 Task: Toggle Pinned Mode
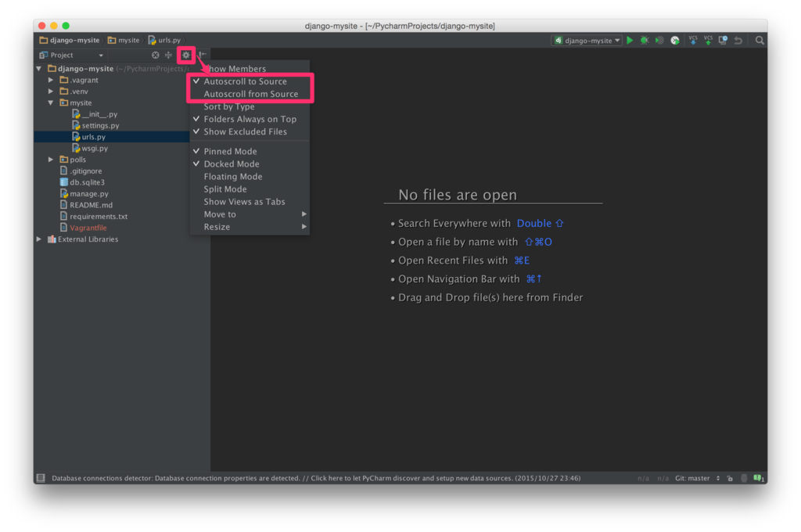250,151
